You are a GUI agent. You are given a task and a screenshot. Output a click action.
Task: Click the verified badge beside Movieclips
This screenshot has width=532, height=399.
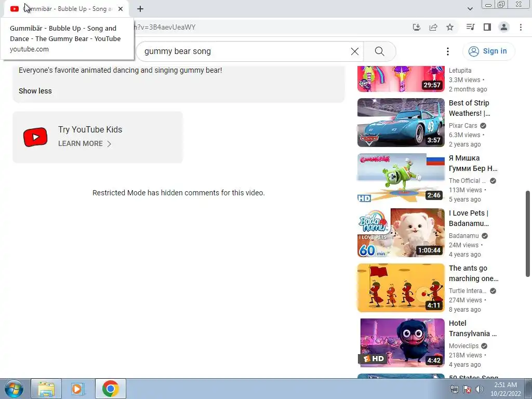(484, 346)
